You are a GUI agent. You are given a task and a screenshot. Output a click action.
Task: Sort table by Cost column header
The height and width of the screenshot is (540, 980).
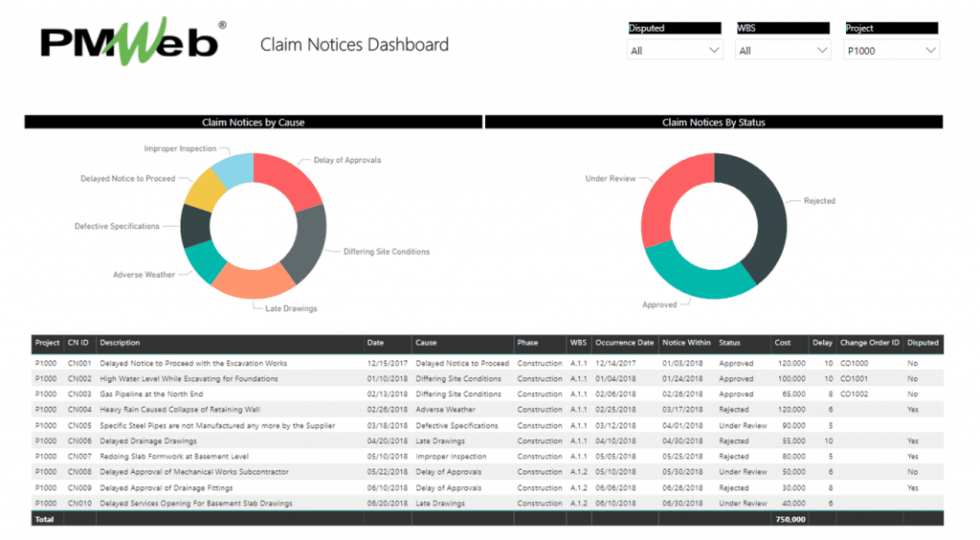click(x=783, y=343)
